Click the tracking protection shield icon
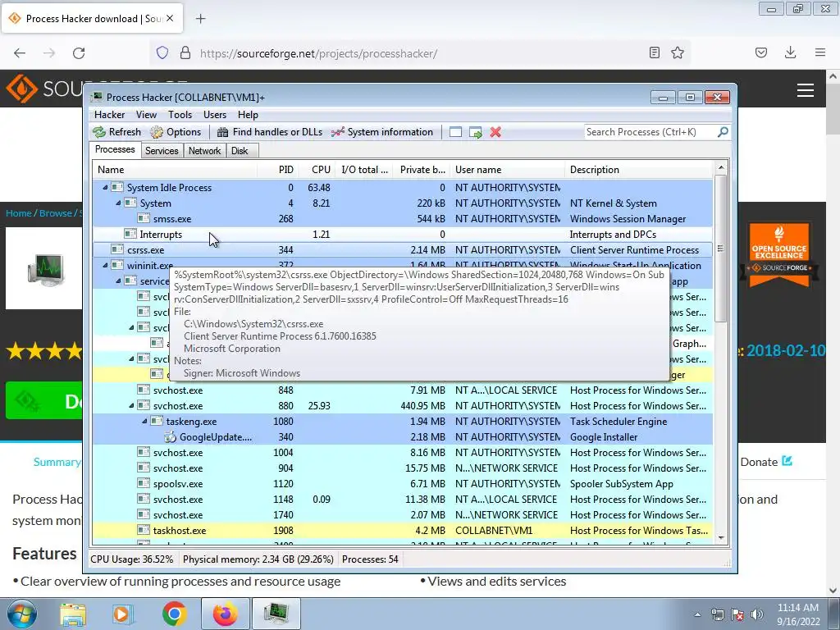The width and height of the screenshot is (840, 630). coord(162,52)
